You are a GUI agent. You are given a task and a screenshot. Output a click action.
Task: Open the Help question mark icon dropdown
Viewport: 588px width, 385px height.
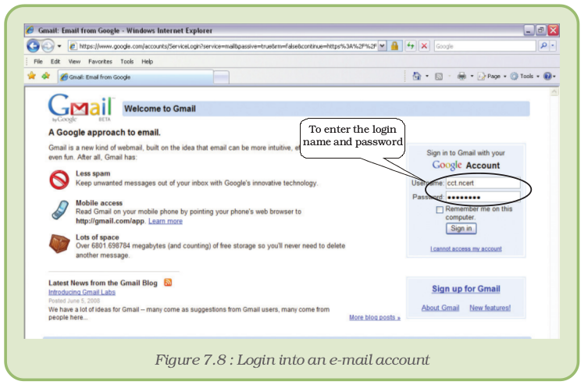coord(550,76)
